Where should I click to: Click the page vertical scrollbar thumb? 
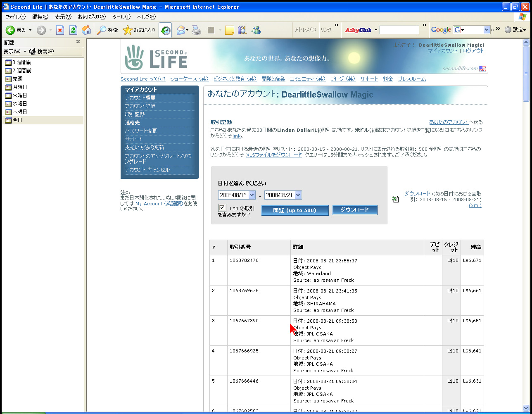[526, 74]
